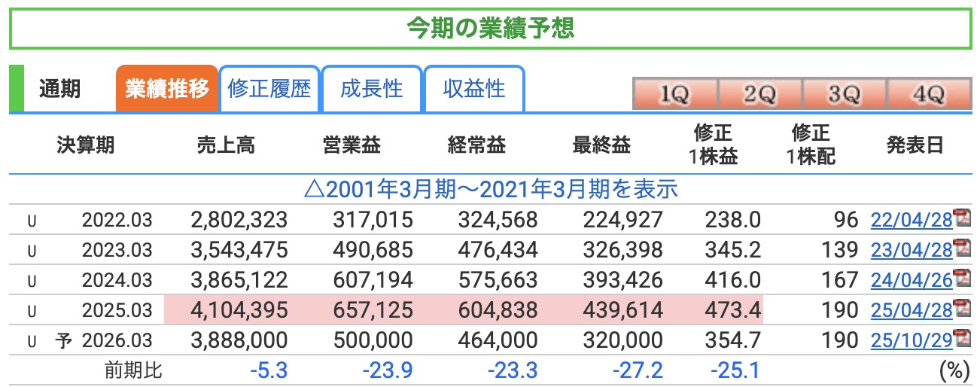Follow the 23/04/28 date link
Viewport: 980px width, 387px height.
tap(911, 250)
